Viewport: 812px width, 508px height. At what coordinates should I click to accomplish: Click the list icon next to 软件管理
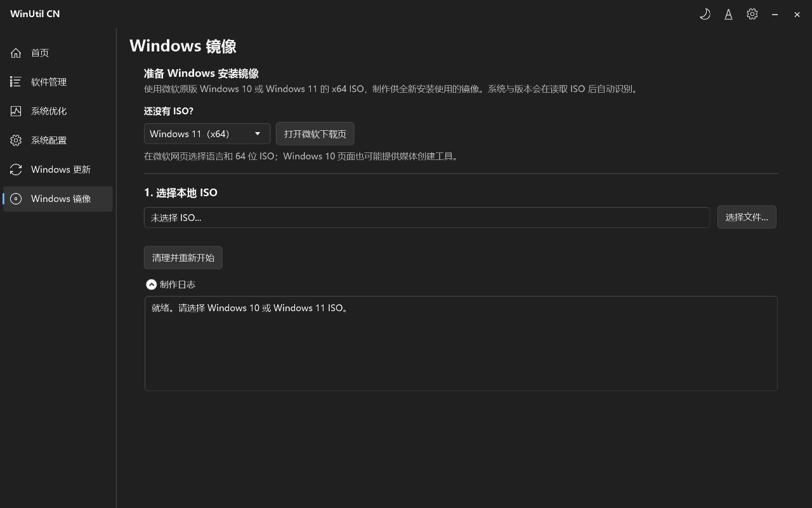click(x=16, y=82)
